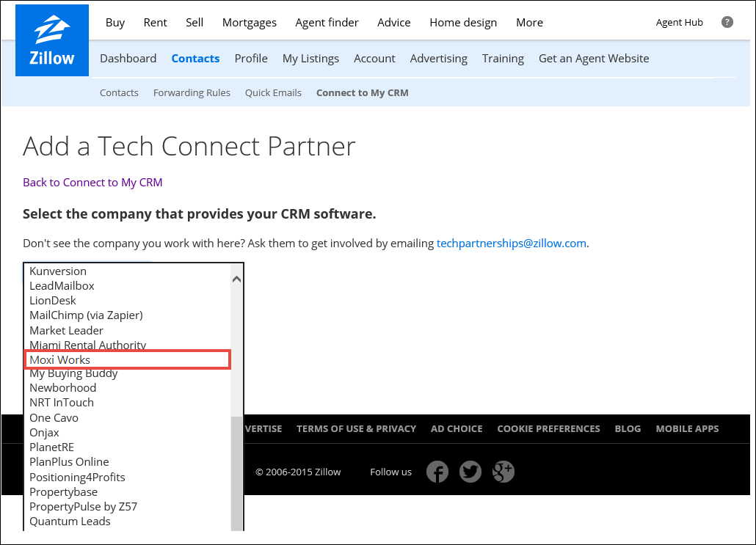The width and height of the screenshot is (756, 545).
Task: Select My Buying Buddy option
Action: pos(128,374)
